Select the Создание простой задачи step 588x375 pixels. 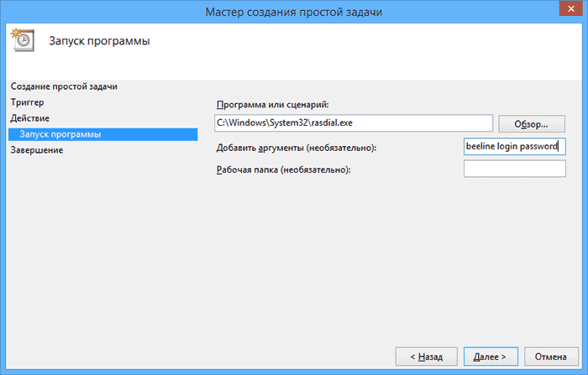[x=64, y=86]
